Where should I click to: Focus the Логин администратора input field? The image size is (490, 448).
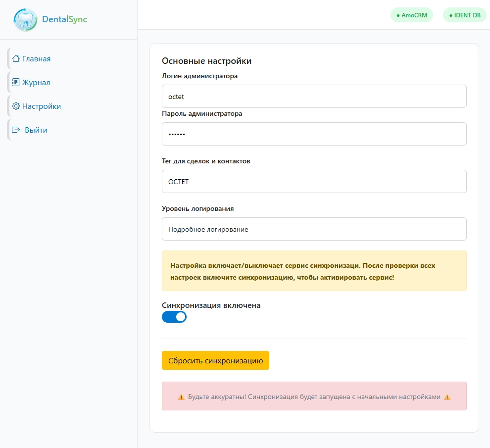tap(314, 97)
